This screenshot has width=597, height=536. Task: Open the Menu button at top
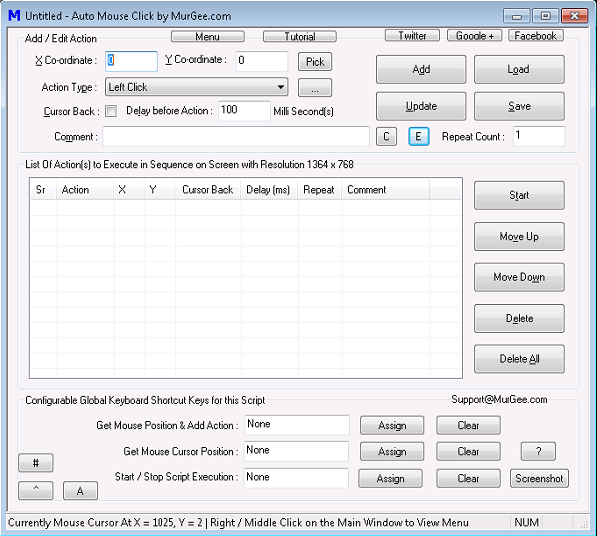coord(208,37)
